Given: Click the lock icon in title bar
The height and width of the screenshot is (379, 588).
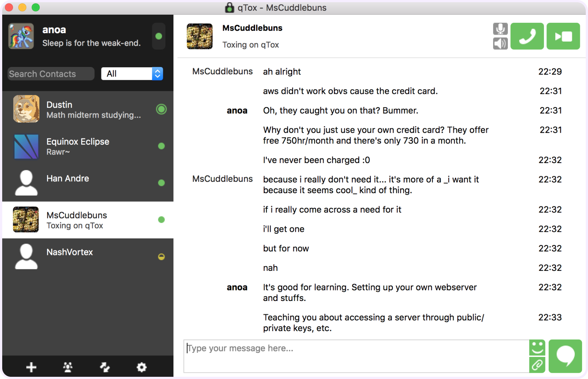Looking at the screenshot, I should [x=230, y=7].
